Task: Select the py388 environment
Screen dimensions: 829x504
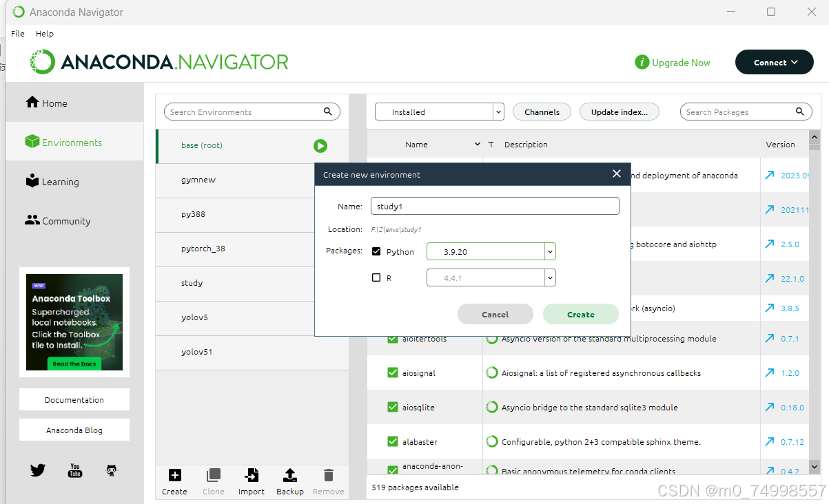Action: tap(252, 214)
